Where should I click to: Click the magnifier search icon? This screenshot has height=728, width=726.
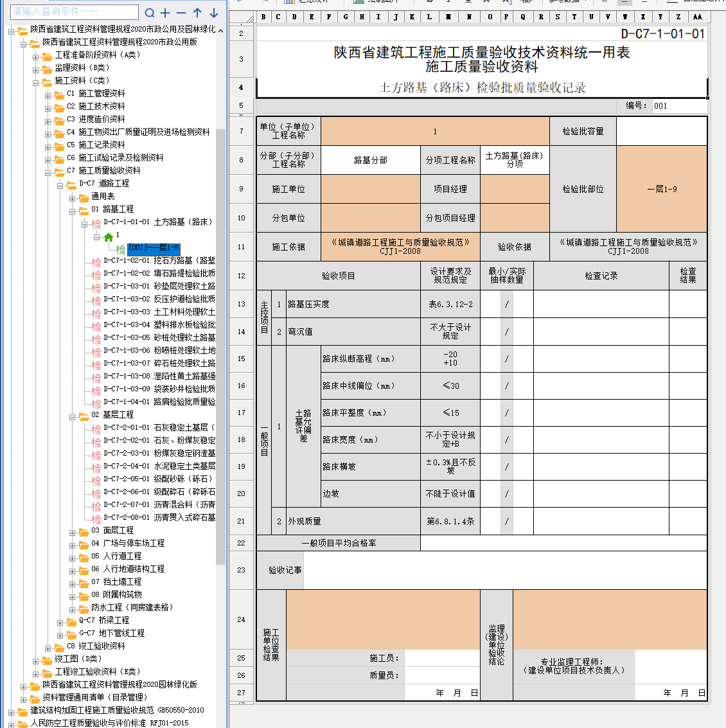[150, 13]
